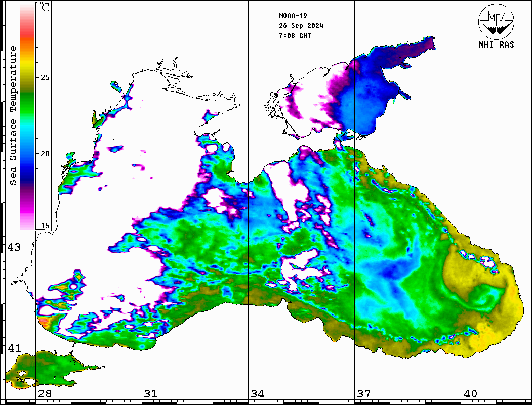This screenshot has height=405, width=532.
Task: Click the MHI RAS caption text
Action: coord(496,44)
